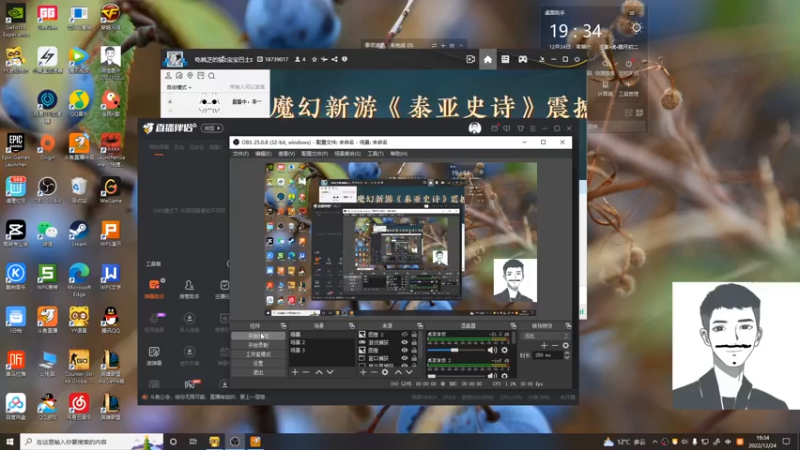Click the transition duration stepper arrows
Image resolution: width=800 pixels, height=450 pixels.
point(566,355)
